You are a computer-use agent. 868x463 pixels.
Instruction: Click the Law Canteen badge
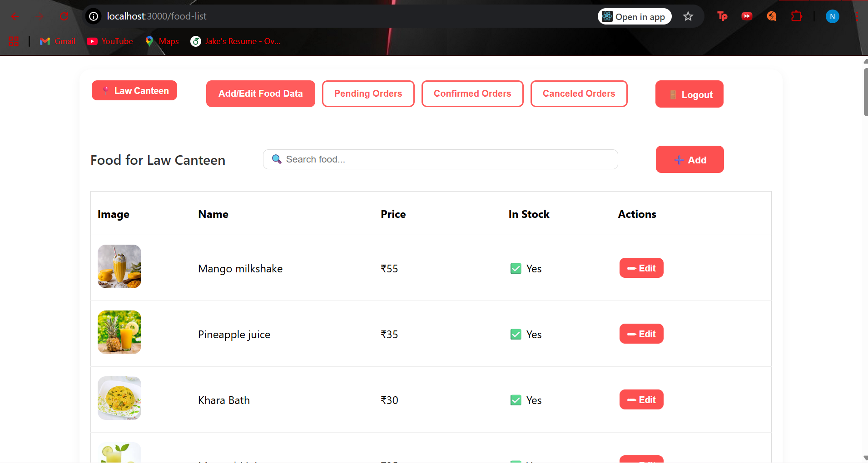(134, 91)
